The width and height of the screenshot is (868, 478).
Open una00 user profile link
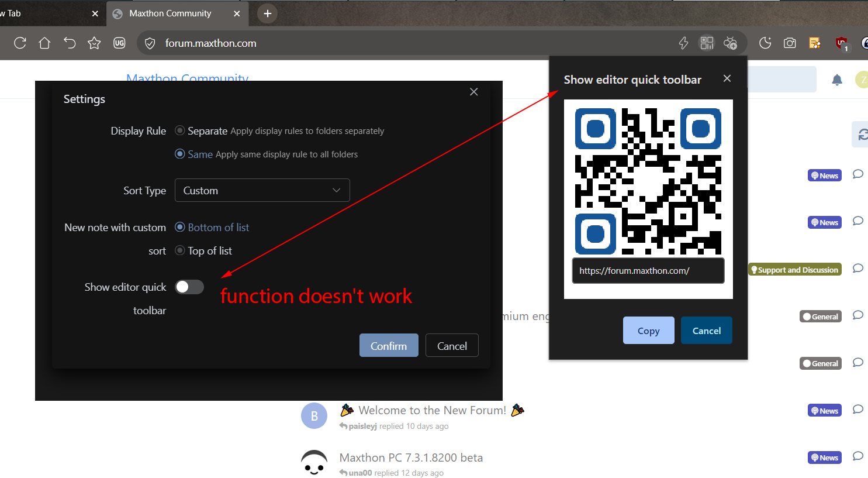coord(360,473)
